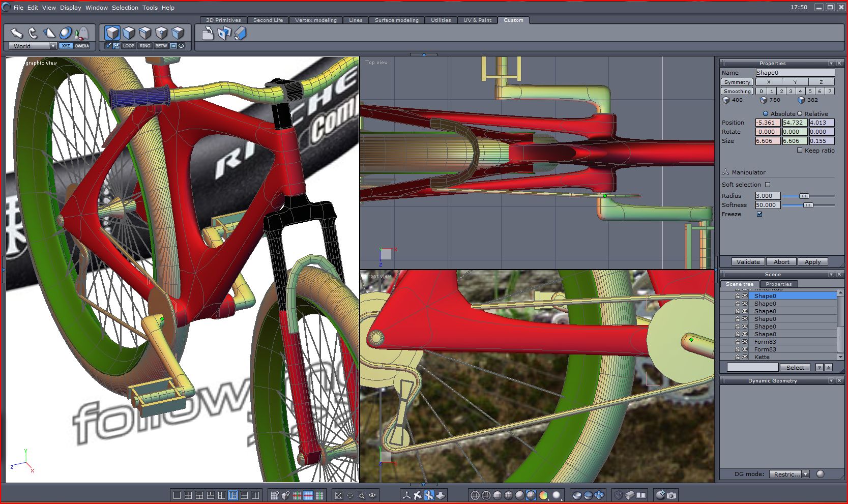Switch to single viewport layout
This screenshot has height=504, width=848.
[x=177, y=495]
